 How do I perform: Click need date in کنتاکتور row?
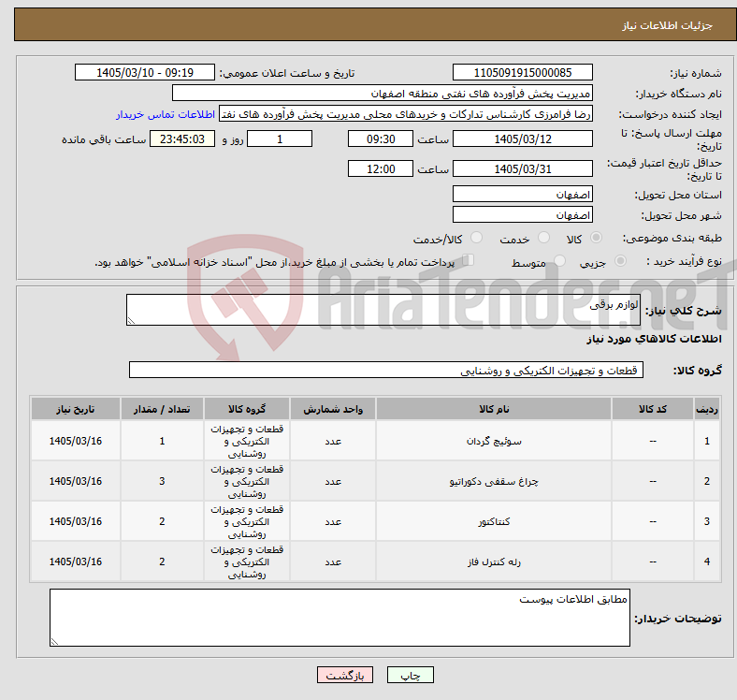point(76,521)
